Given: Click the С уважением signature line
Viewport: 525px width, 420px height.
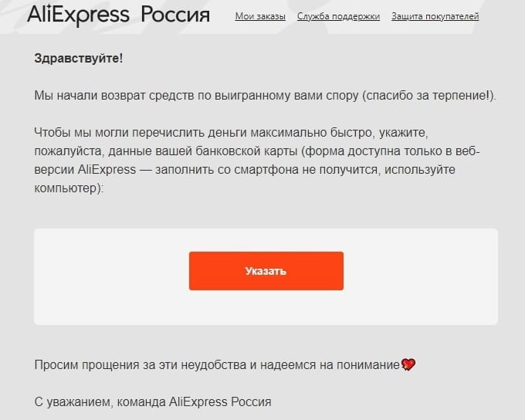Looking at the screenshot, I should click(153, 401).
